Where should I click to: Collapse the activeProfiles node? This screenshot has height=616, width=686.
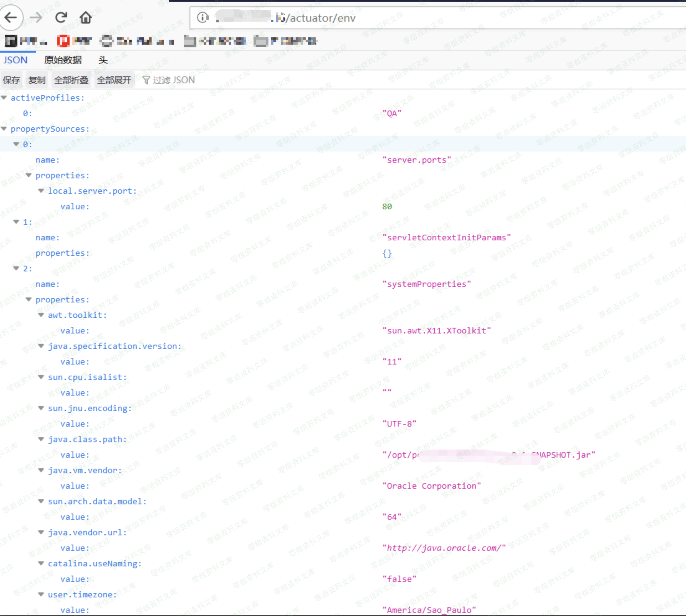click(x=4, y=98)
